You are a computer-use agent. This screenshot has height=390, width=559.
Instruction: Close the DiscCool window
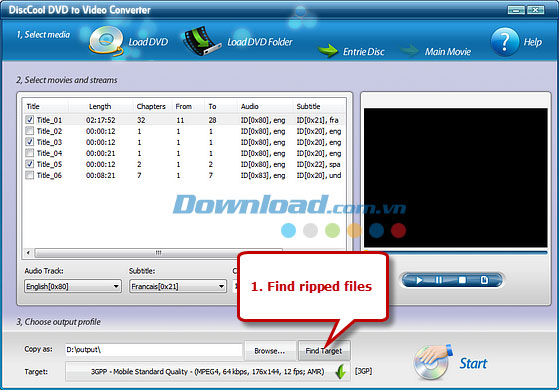coord(535,10)
